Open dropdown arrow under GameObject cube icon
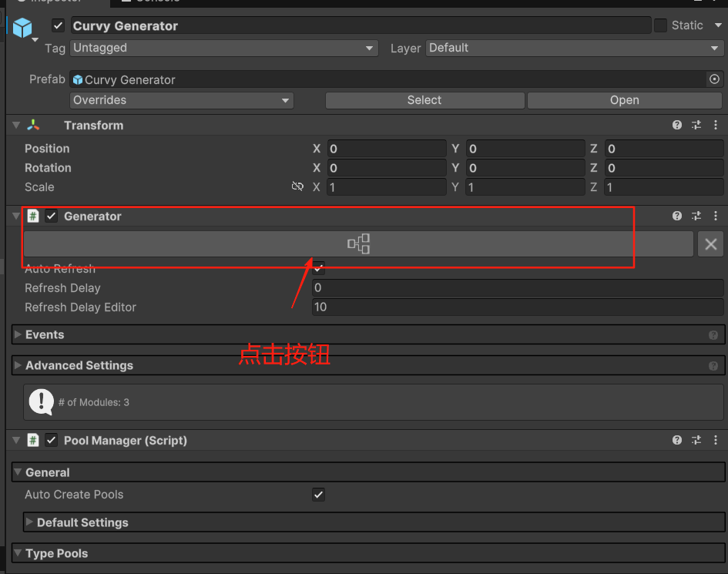The height and width of the screenshot is (574, 728). pos(35,40)
